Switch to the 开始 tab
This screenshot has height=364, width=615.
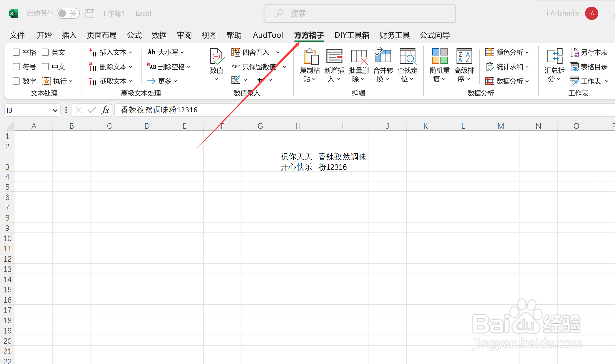click(44, 35)
